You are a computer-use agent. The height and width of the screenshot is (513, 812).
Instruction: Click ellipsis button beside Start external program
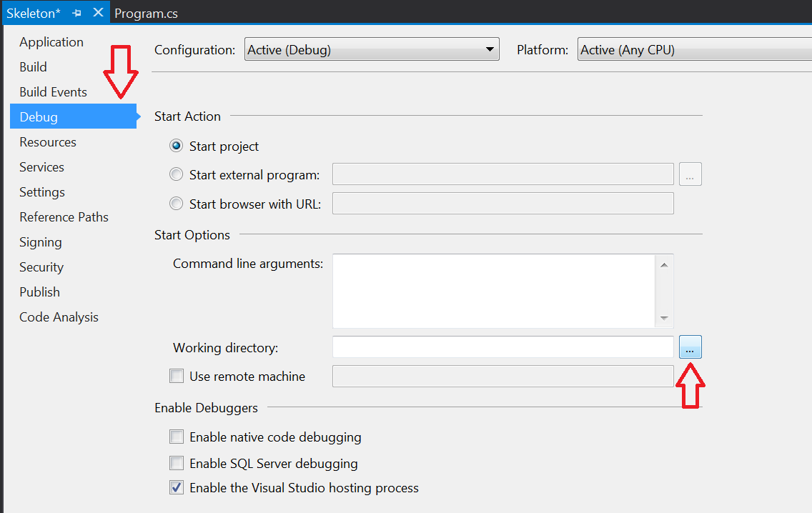coord(690,174)
